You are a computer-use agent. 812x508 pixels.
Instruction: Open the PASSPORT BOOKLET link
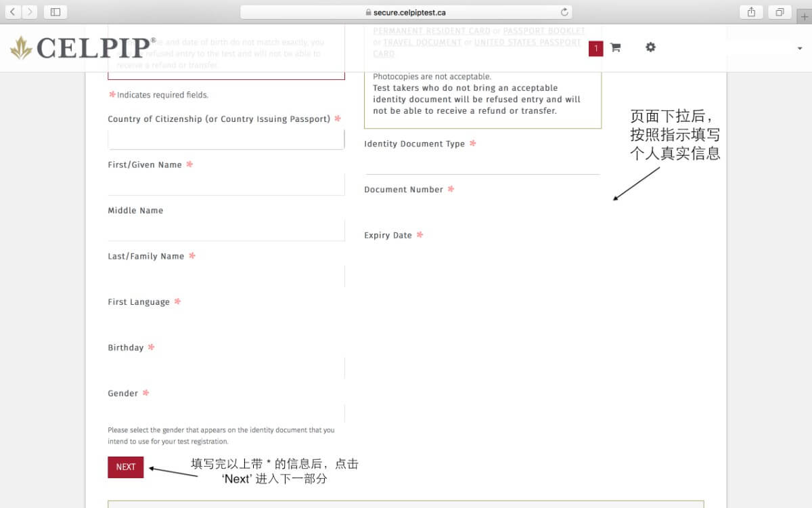[x=544, y=31]
